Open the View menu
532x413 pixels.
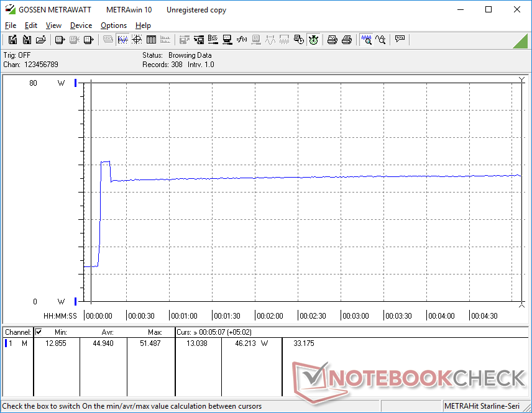(53, 25)
